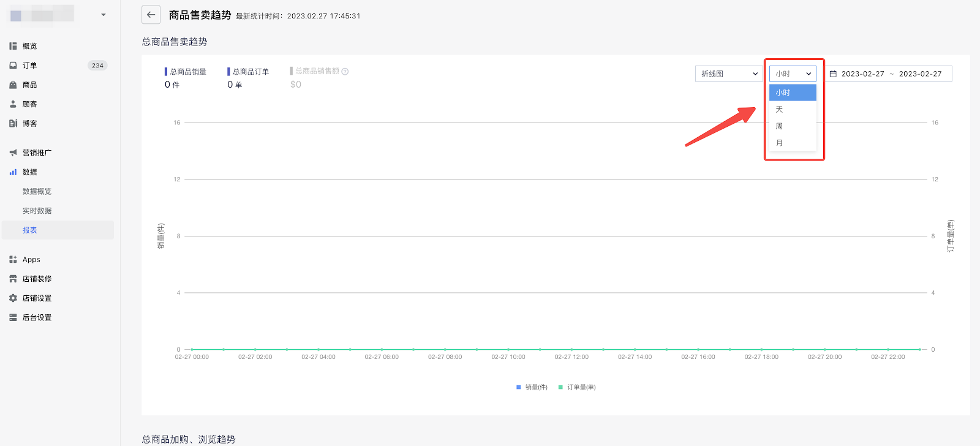Select 天 from the granularity list
The image size is (980, 446).
tap(780, 110)
